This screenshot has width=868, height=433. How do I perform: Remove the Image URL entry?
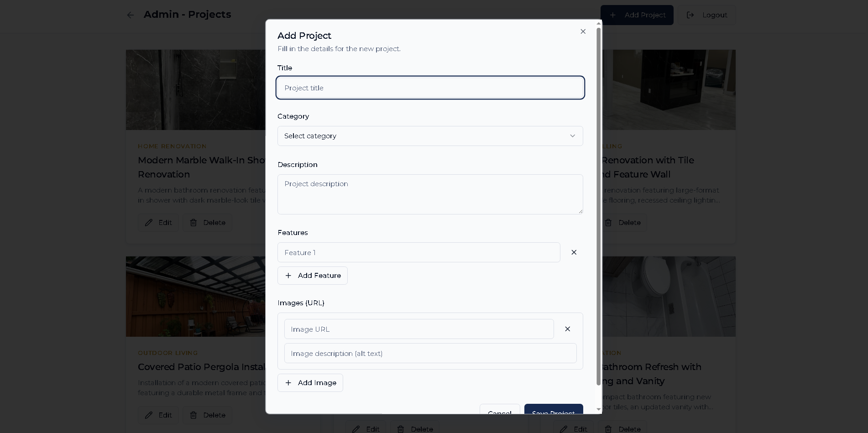pos(567,329)
